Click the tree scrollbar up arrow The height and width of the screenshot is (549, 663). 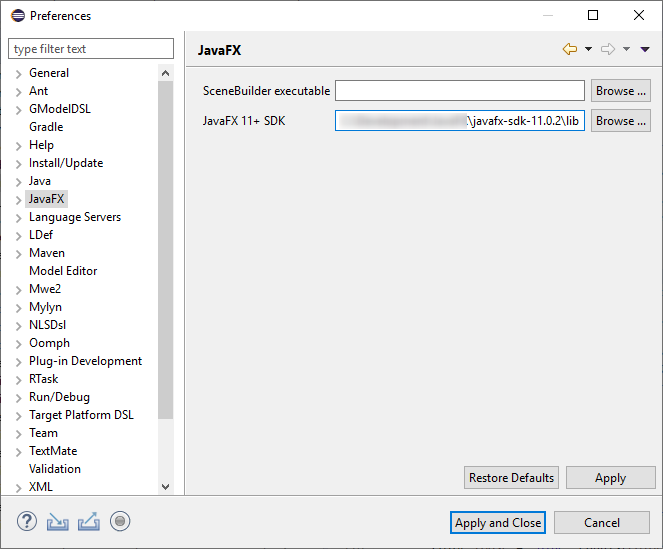(x=166, y=73)
